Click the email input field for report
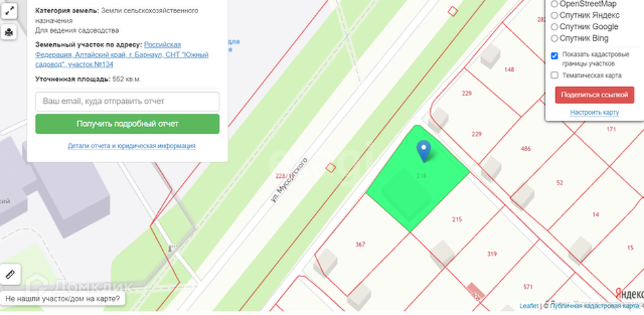This screenshot has height=315, width=644. coord(127,102)
